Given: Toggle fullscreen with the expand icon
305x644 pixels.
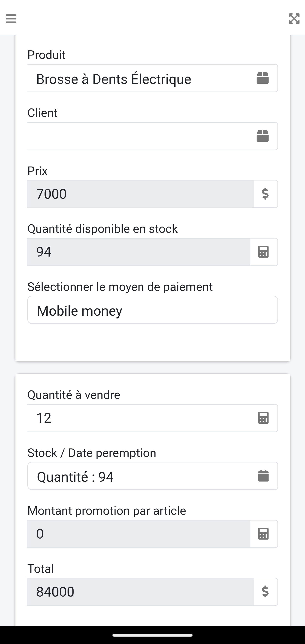Looking at the screenshot, I should point(294,18).
